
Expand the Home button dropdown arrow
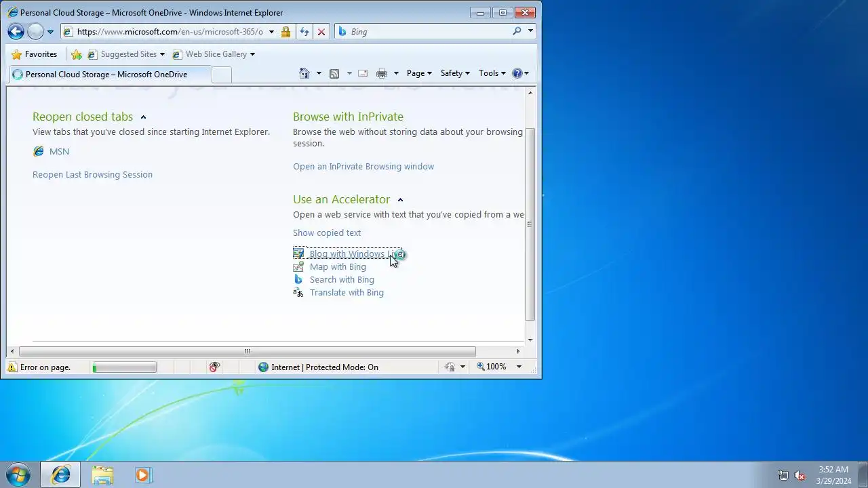click(319, 73)
